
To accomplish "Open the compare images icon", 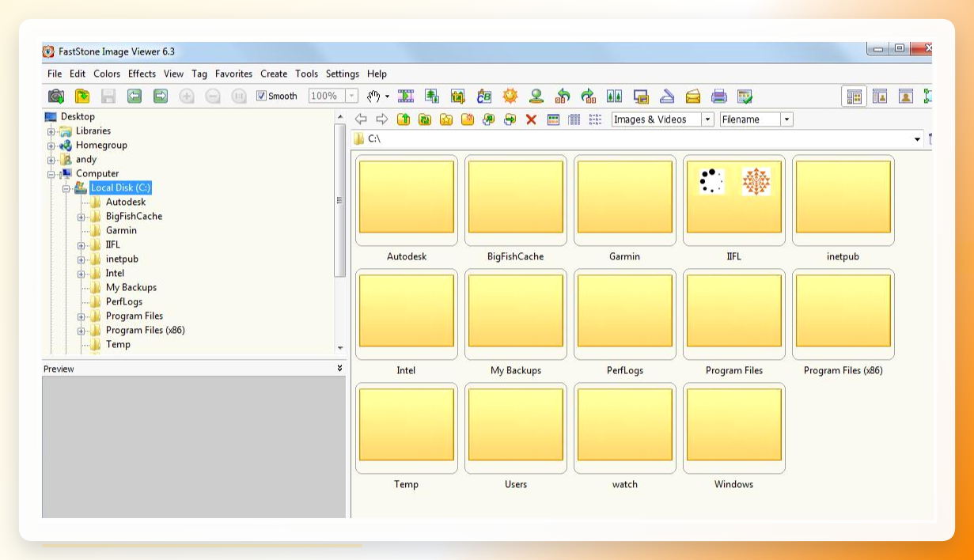I will (x=615, y=96).
